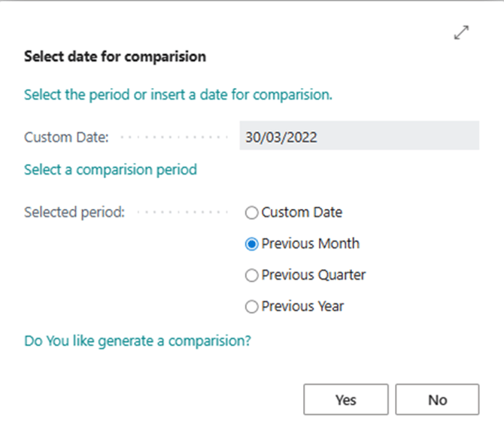The height and width of the screenshot is (433, 504).
Task: Click the 'Selected period:' label
Action: point(74,213)
